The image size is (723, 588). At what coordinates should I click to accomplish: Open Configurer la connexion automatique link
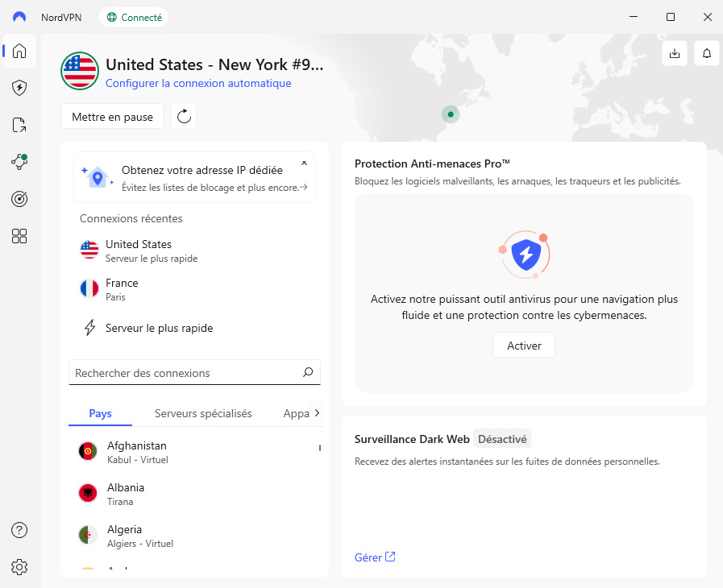click(x=198, y=83)
